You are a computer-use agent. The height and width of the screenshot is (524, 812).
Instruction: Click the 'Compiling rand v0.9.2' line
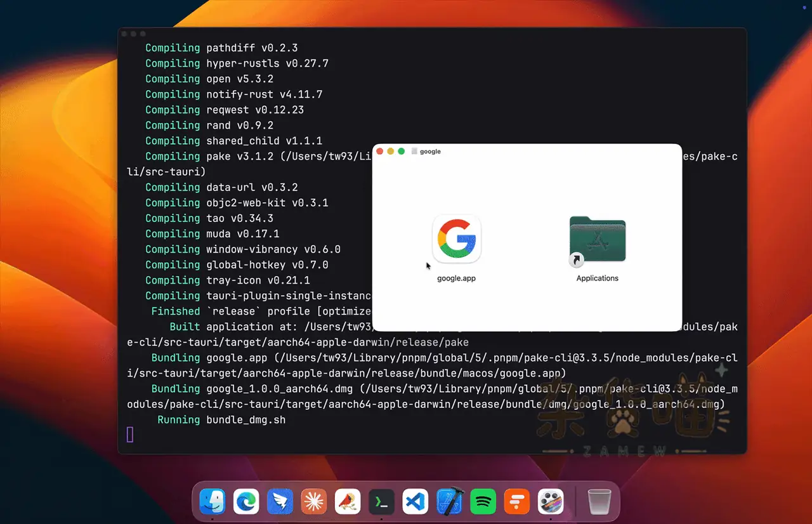click(209, 126)
